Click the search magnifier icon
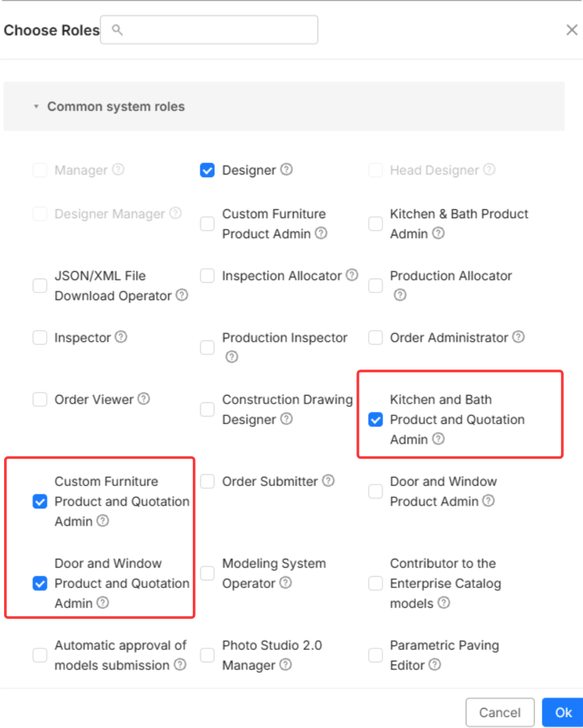This screenshot has width=583, height=728. pos(117,30)
